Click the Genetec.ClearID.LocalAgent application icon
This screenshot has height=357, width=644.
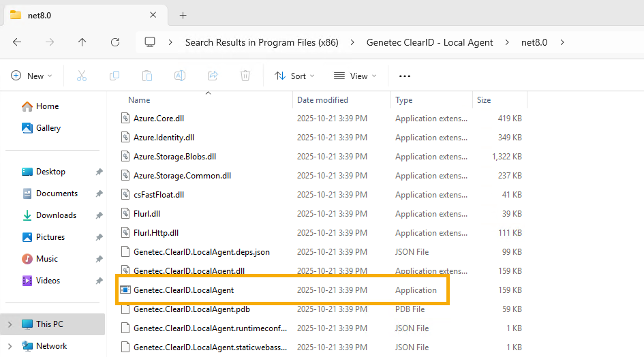(125, 290)
